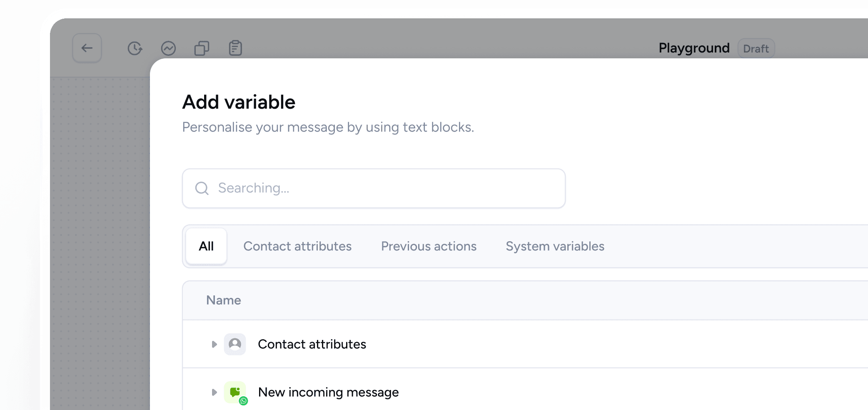Viewport: 868px width, 410px height.
Task: Expand the New incoming message arrow
Action: click(214, 392)
